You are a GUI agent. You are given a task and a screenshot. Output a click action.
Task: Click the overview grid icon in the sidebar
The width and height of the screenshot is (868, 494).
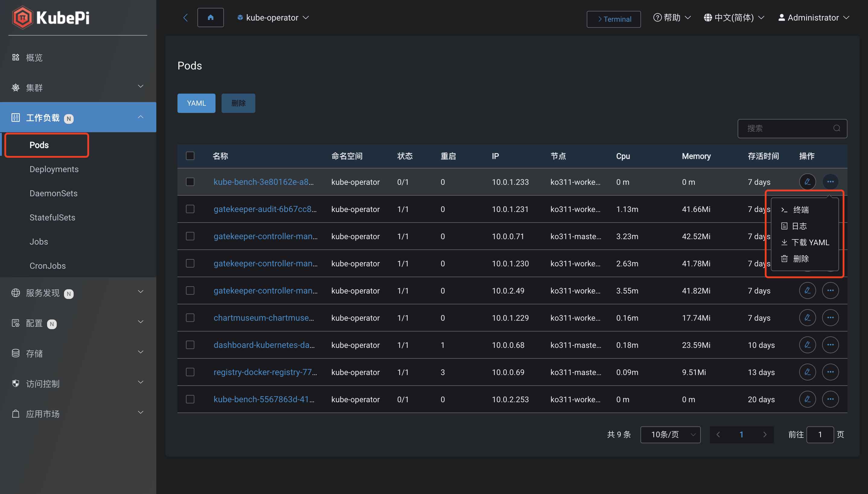coord(16,57)
